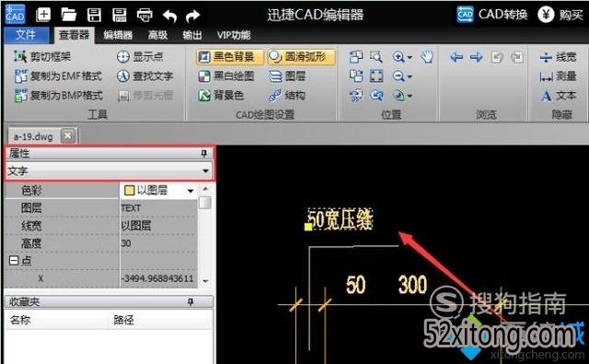Go to next with right arrow
This screenshot has width=589, height=364.
pyautogui.click(x=477, y=57)
